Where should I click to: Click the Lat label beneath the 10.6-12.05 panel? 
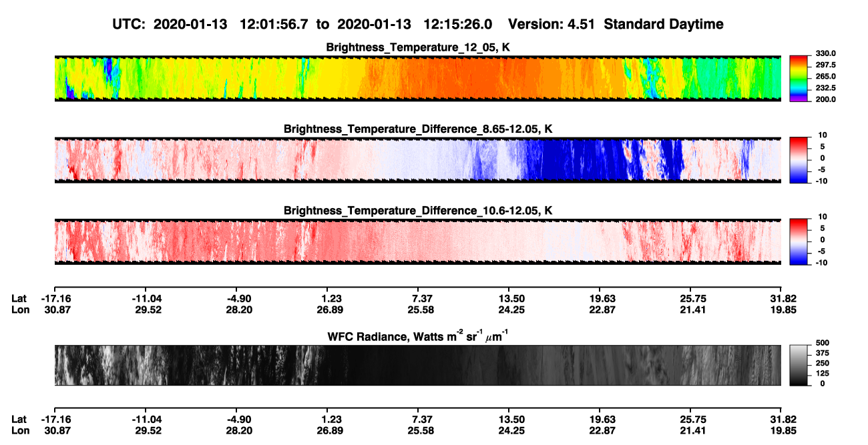coord(19,299)
